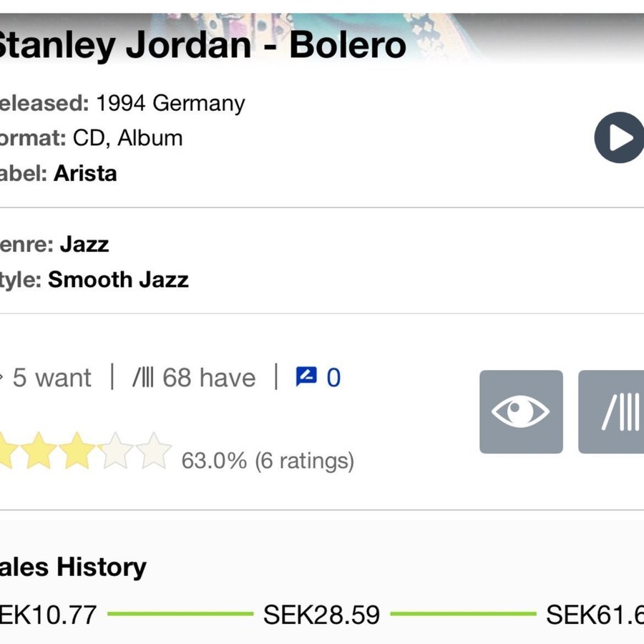
Task: Open the Smooth Jazz style link
Action: [x=118, y=279]
